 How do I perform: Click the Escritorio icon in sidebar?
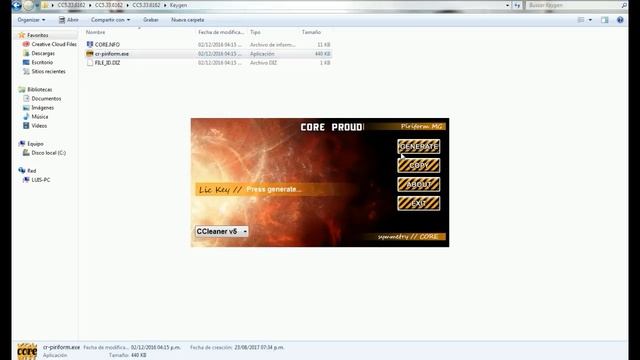pyautogui.click(x=26, y=62)
